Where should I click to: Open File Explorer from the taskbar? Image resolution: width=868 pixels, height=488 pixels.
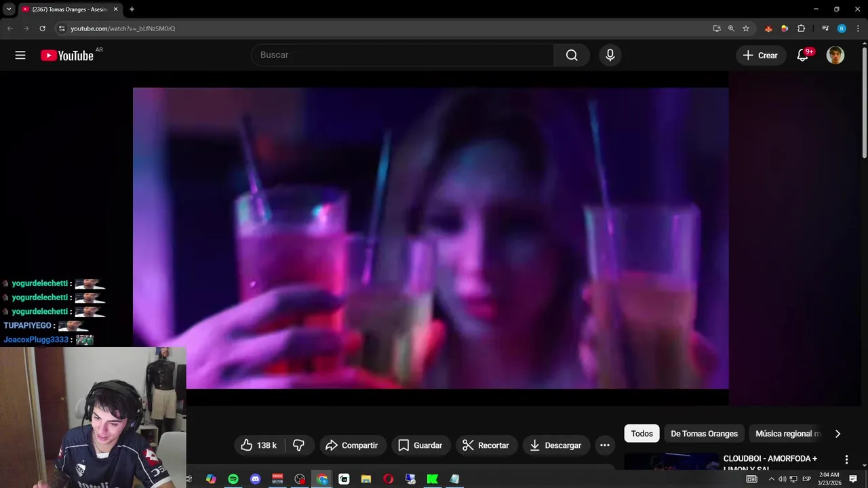pyautogui.click(x=366, y=479)
